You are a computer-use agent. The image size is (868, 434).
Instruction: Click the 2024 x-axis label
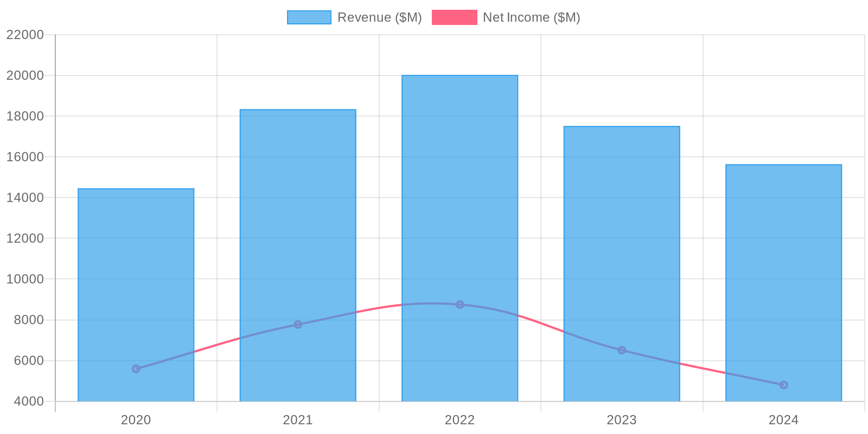(x=783, y=420)
